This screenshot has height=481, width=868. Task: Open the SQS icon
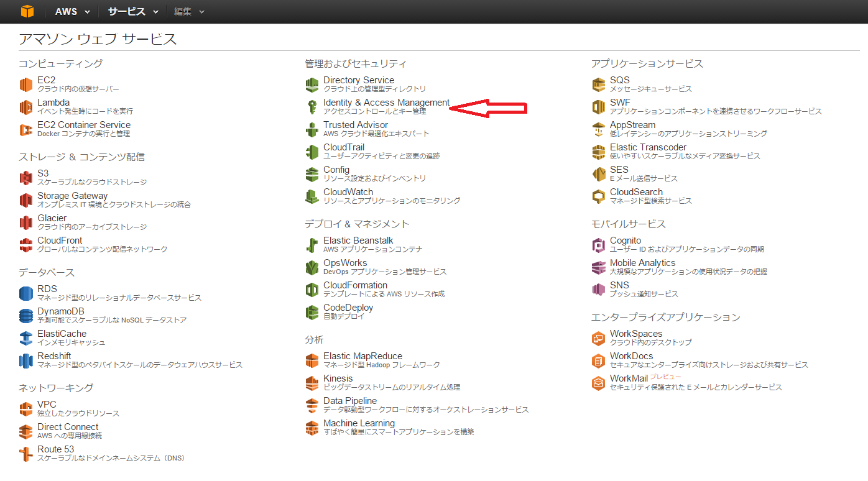[x=599, y=85]
